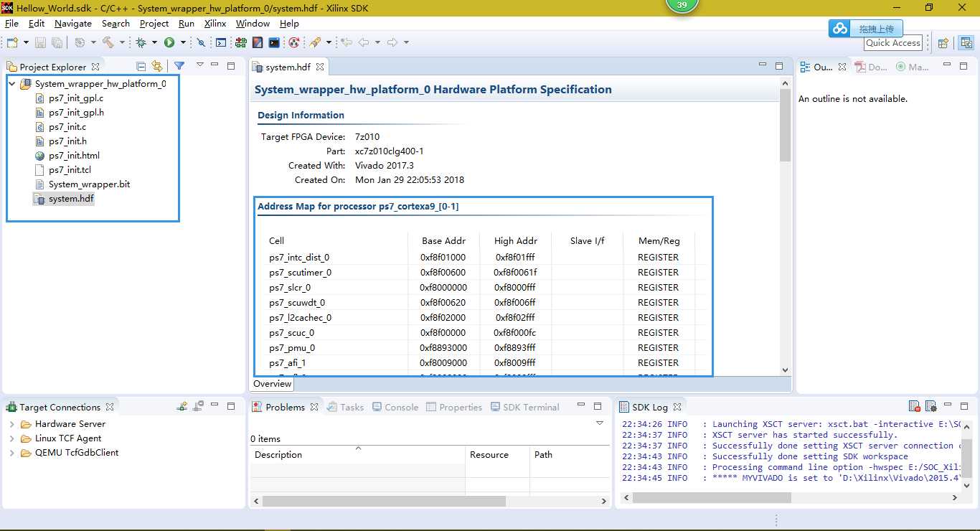
Task: Click the second SDK Log toolbar icon
Action: 930,406
